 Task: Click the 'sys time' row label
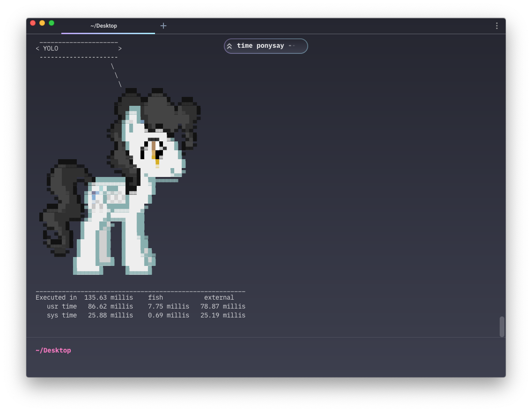62,315
